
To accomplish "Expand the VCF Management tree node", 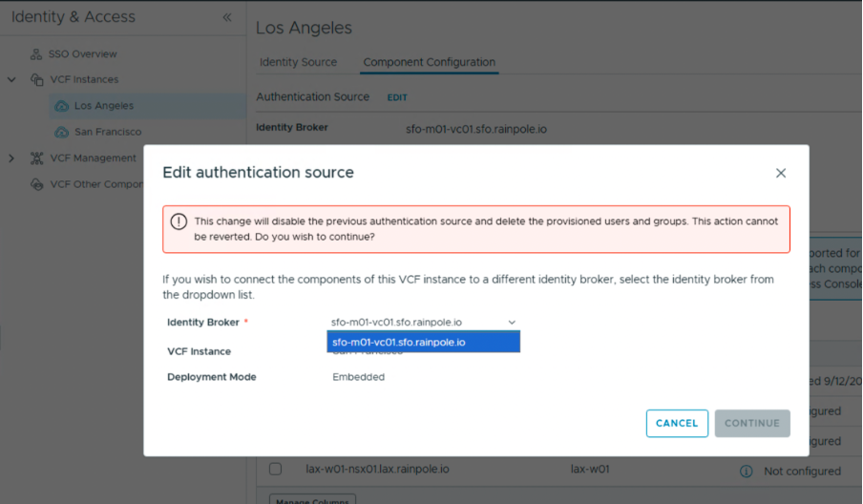I will [x=11, y=158].
